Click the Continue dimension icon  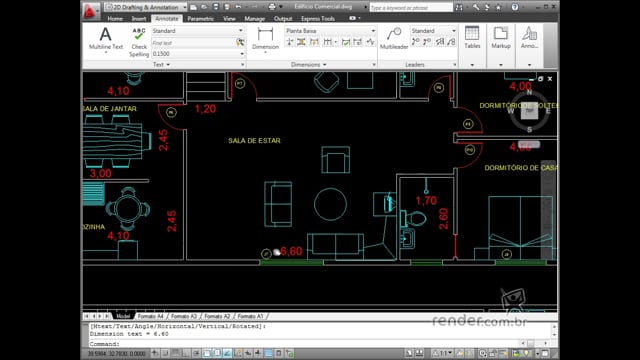pos(327,42)
